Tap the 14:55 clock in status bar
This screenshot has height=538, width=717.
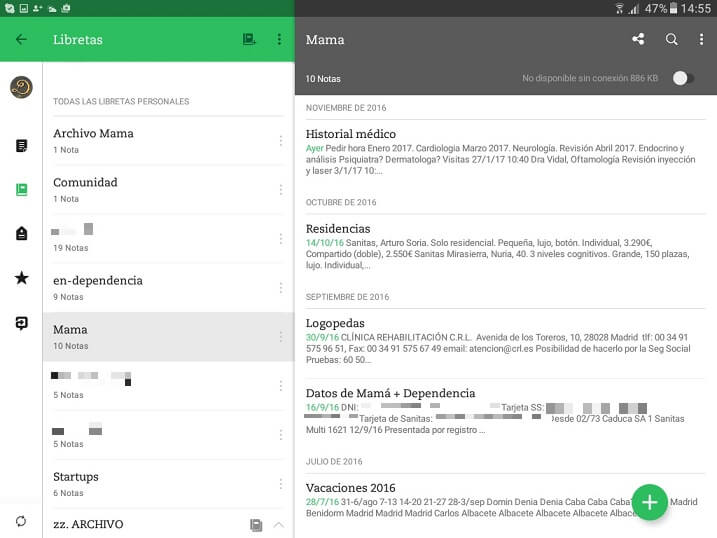pyautogui.click(x=696, y=8)
